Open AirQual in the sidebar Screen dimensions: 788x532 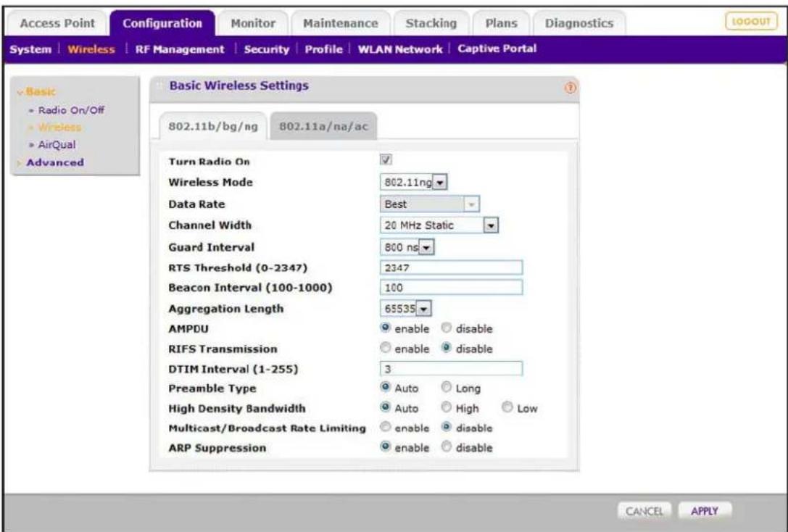[x=57, y=145]
